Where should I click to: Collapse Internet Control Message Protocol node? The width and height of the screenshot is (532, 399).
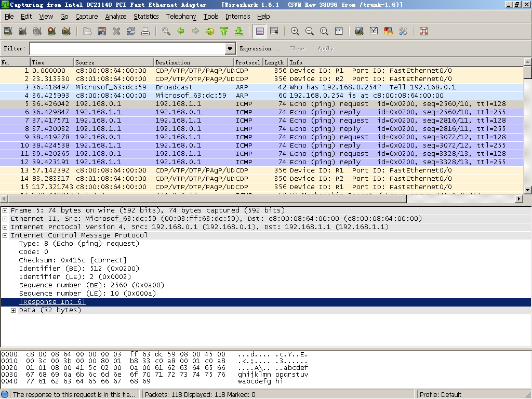pos(5,235)
